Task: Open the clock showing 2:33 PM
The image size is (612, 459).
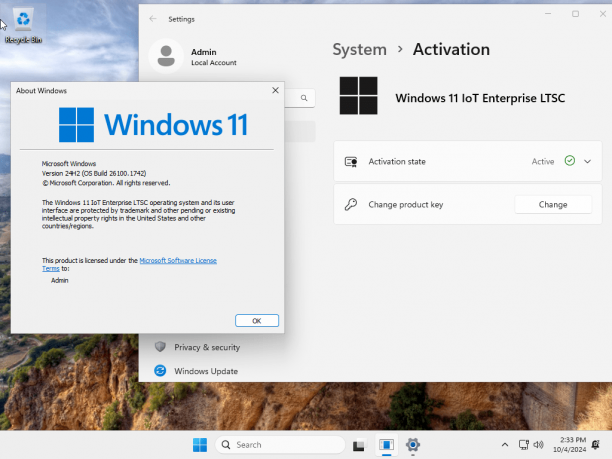Action: (x=569, y=445)
